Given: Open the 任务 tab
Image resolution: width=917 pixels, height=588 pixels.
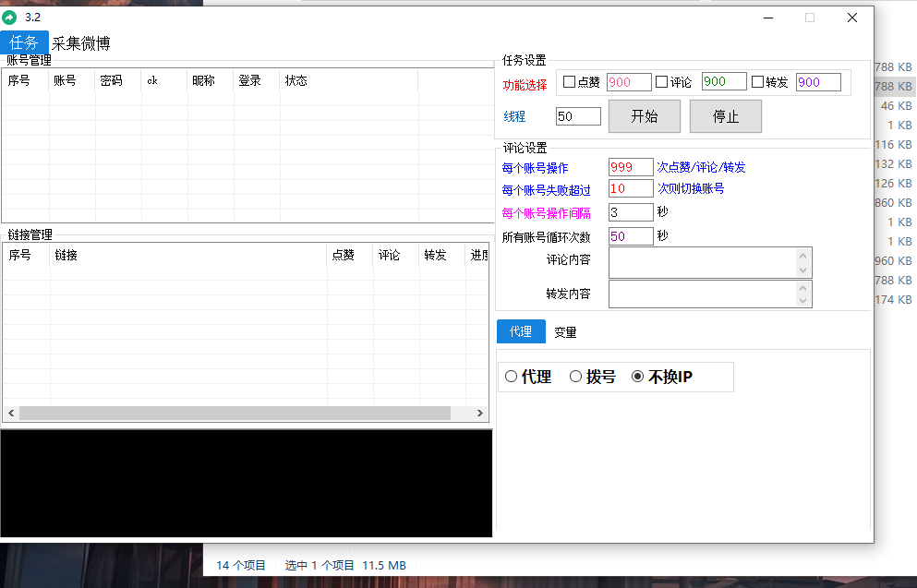Looking at the screenshot, I should tap(24, 42).
